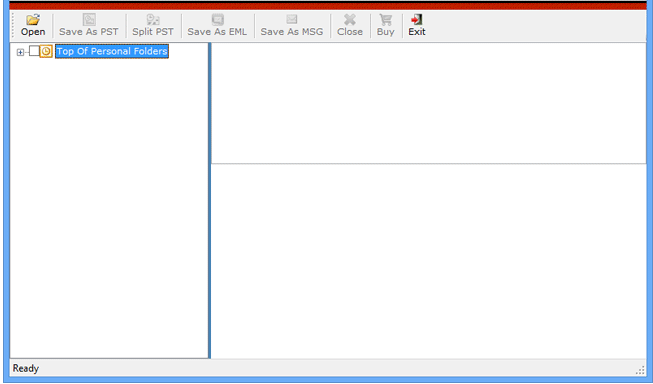Click the Save As MSG envelope icon
653x384 pixels.
(292, 19)
